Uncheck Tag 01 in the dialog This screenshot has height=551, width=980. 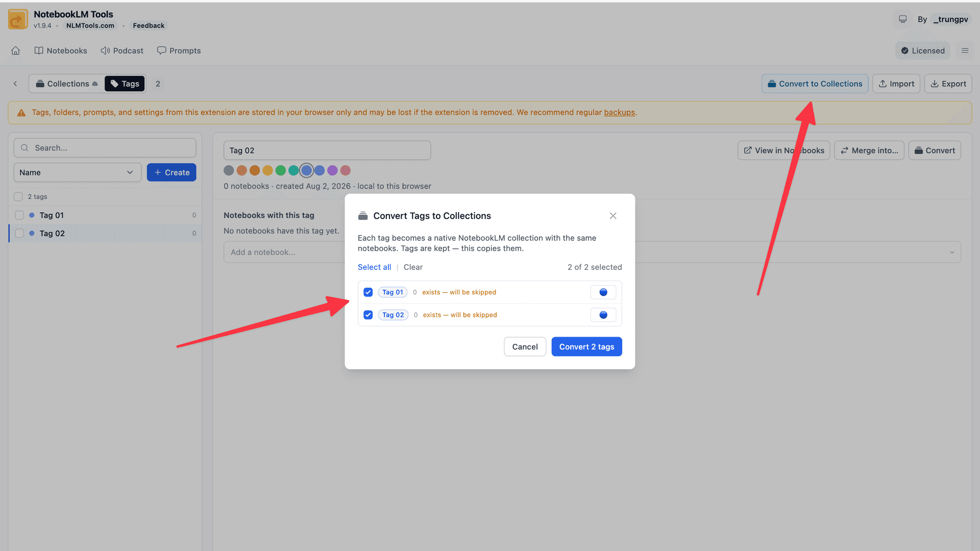[x=368, y=292]
